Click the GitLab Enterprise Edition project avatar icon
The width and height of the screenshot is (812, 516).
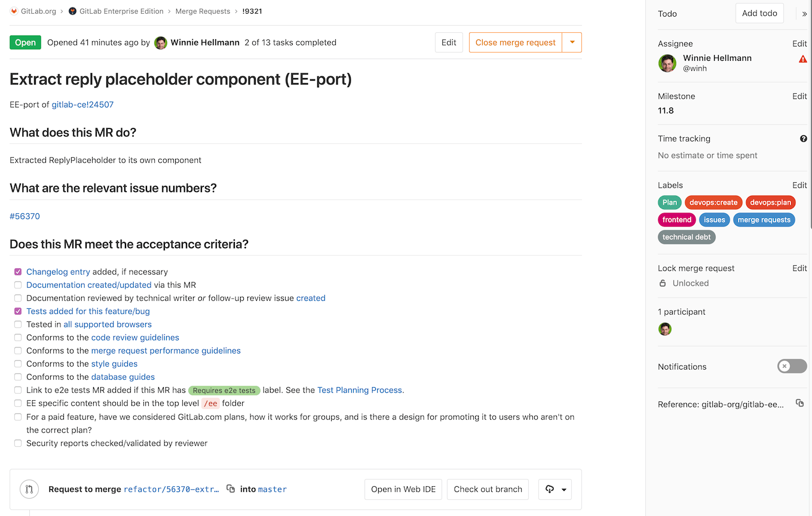pyautogui.click(x=73, y=11)
